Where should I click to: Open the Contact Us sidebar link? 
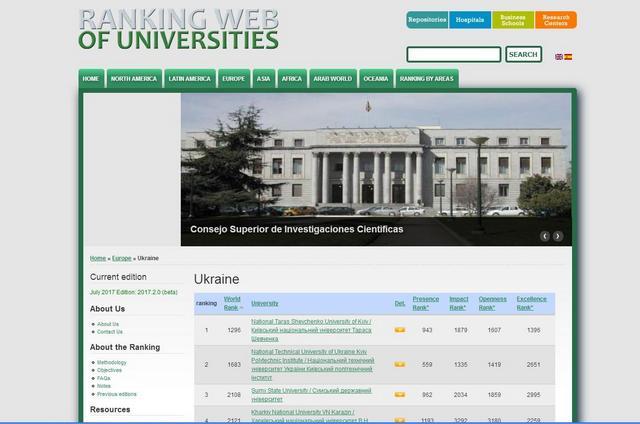pyautogui.click(x=110, y=332)
